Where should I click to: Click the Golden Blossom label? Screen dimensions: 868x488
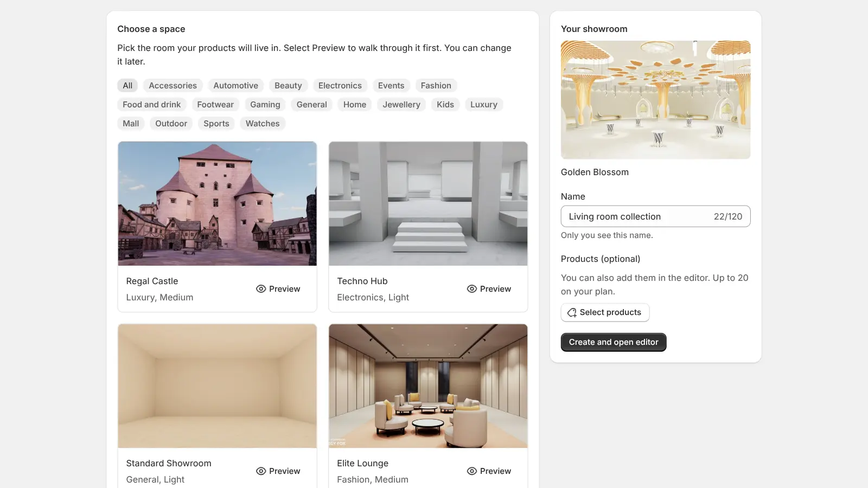click(595, 172)
